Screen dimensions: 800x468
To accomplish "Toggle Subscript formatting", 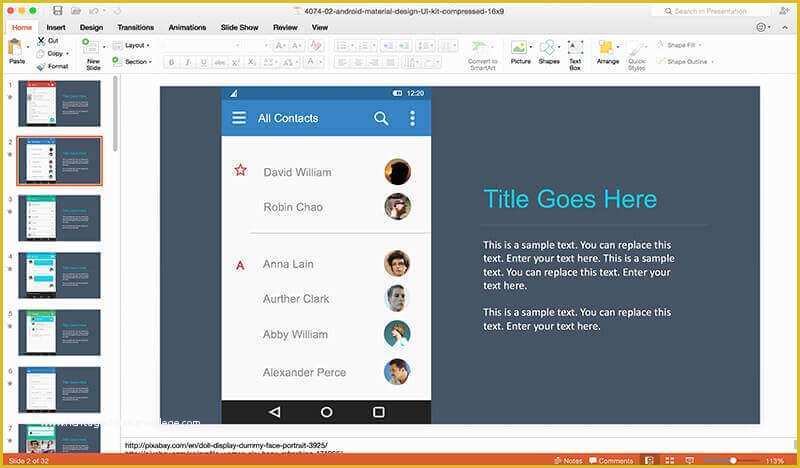I will point(251,62).
